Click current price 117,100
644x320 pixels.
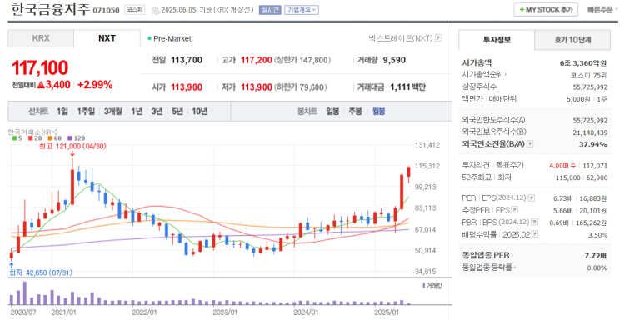click(40, 68)
